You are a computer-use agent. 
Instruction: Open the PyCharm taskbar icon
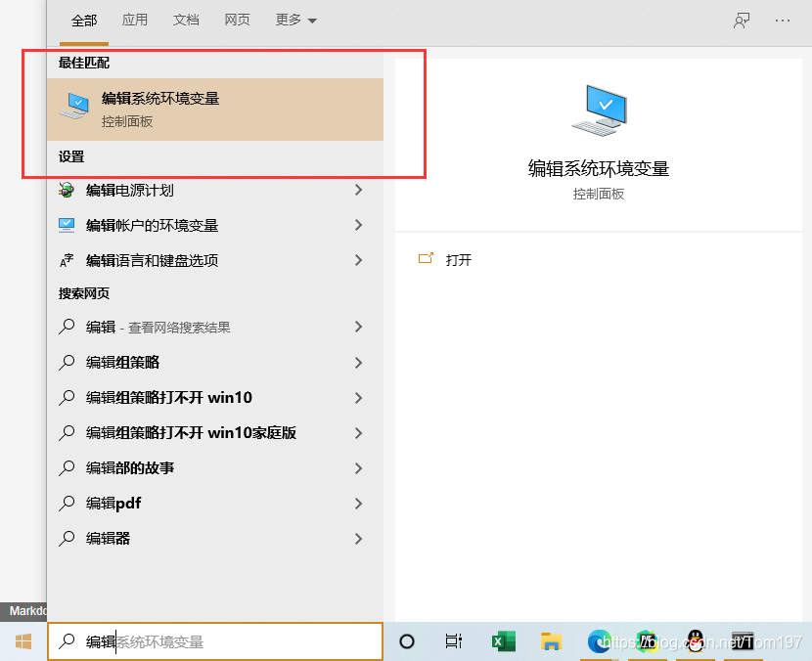(647, 641)
